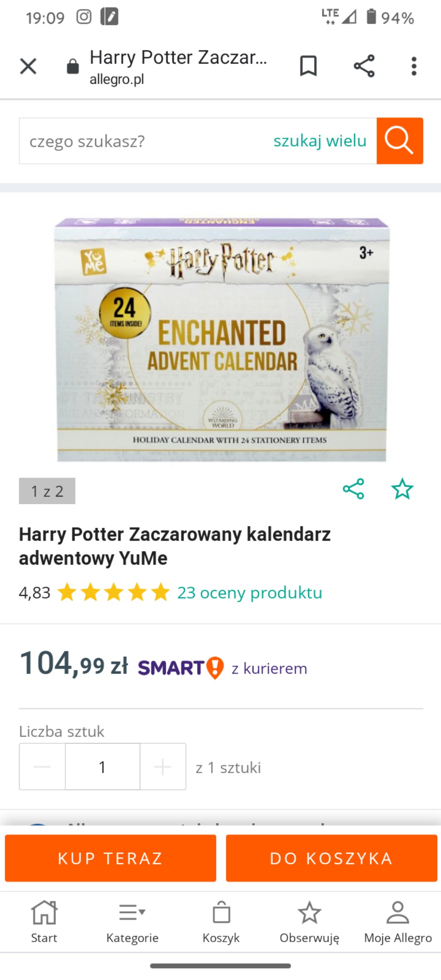Increase quantity with the plus button
Viewport: 441px width, 980px height.
163,767
